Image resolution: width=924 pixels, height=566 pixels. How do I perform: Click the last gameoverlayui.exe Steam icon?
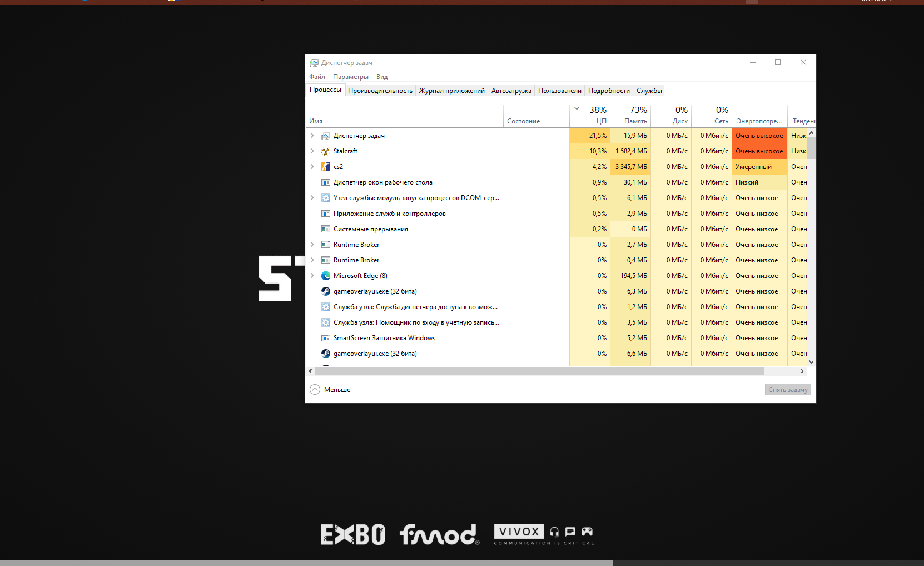tap(326, 354)
